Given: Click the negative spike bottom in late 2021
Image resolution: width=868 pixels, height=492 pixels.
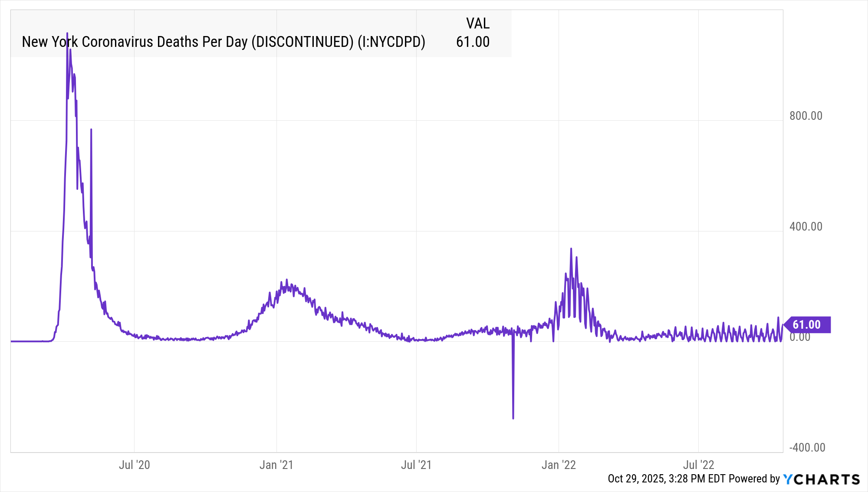Looking at the screenshot, I should pyautogui.click(x=513, y=418).
